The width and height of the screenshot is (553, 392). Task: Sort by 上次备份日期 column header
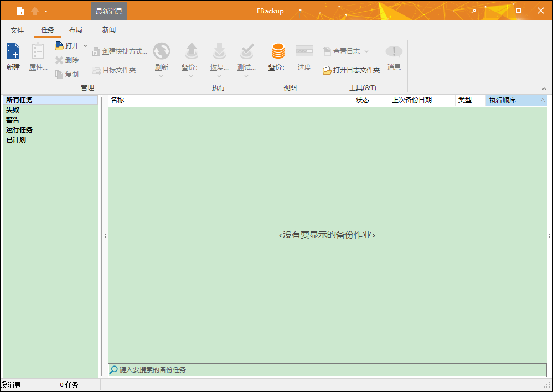[422, 100]
